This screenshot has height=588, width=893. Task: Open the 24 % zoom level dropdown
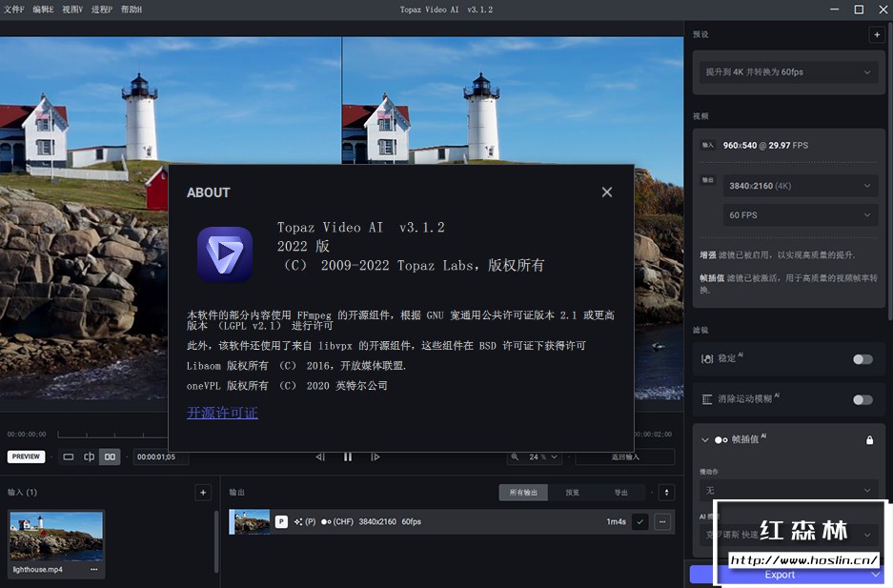coord(542,456)
